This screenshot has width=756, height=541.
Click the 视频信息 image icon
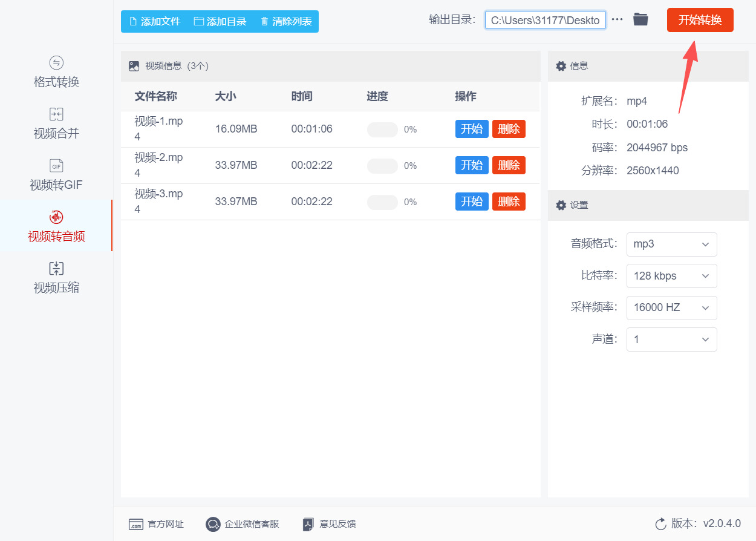pyautogui.click(x=134, y=66)
